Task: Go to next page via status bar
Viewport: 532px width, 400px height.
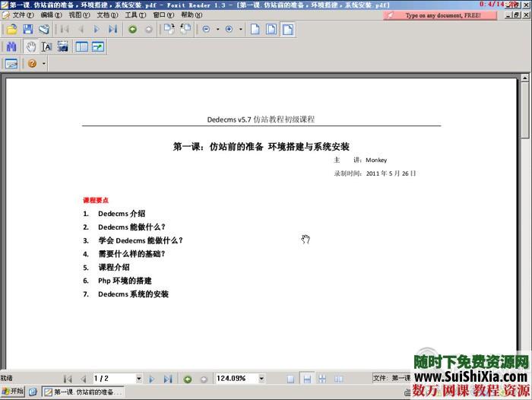Action: [x=152, y=379]
